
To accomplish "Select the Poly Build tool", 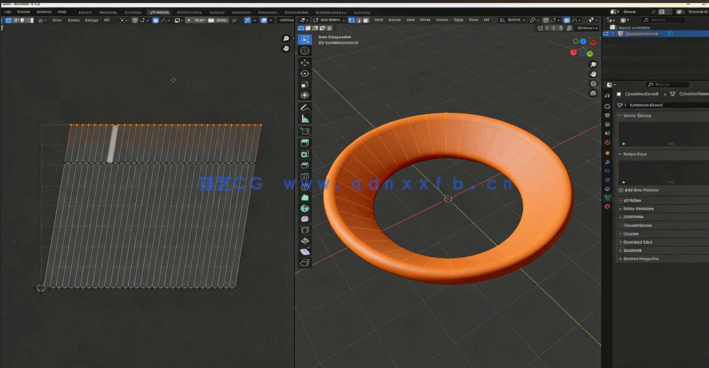I will (x=305, y=198).
